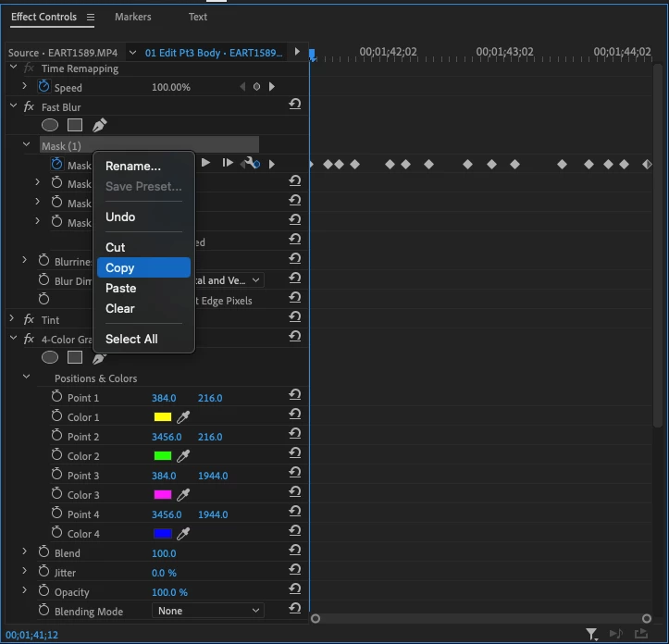Create 4-point polygon mask under Fast Blur
This screenshot has width=669, height=644.
pyautogui.click(x=75, y=125)
